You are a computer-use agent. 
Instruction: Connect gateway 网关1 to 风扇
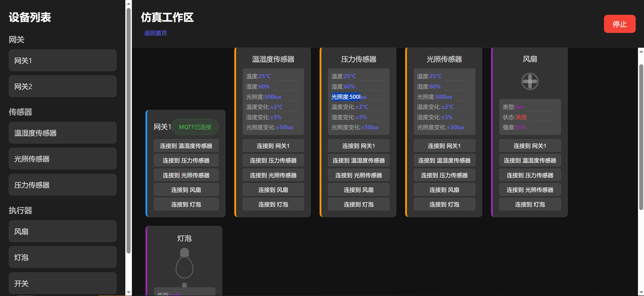[x=186, y=190]
